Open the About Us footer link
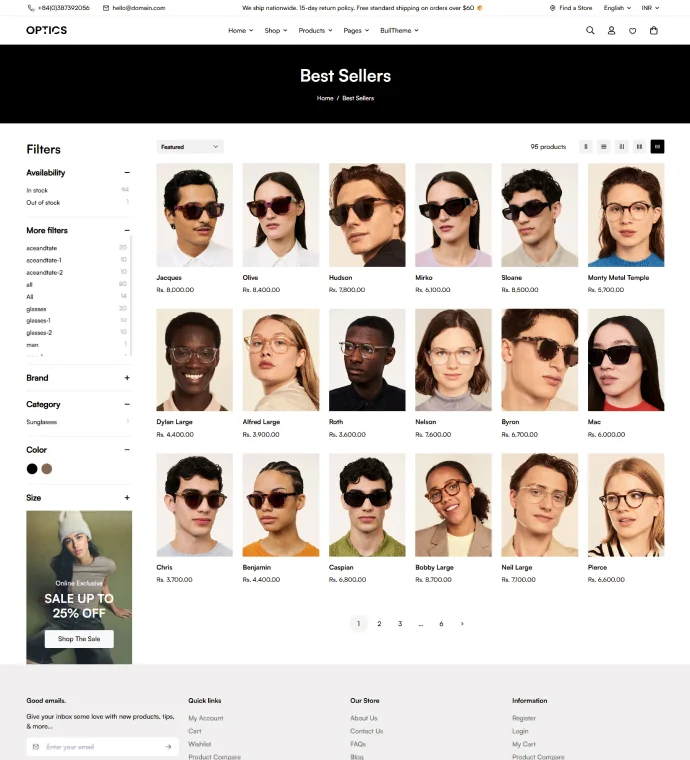Image resolution: width=690 pixels, height=760 pixels. 364,718
